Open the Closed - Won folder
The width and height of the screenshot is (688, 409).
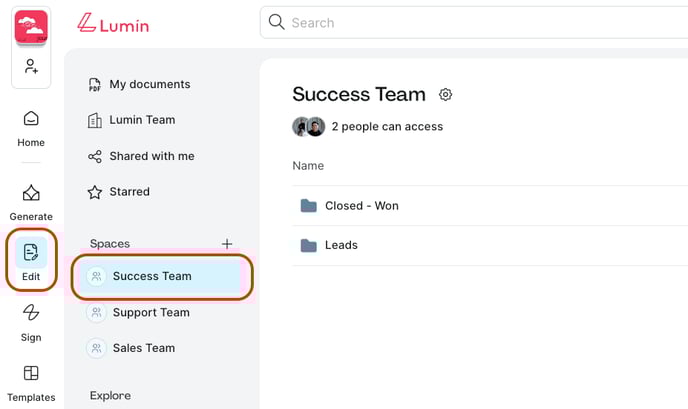[x=490, y=206]
